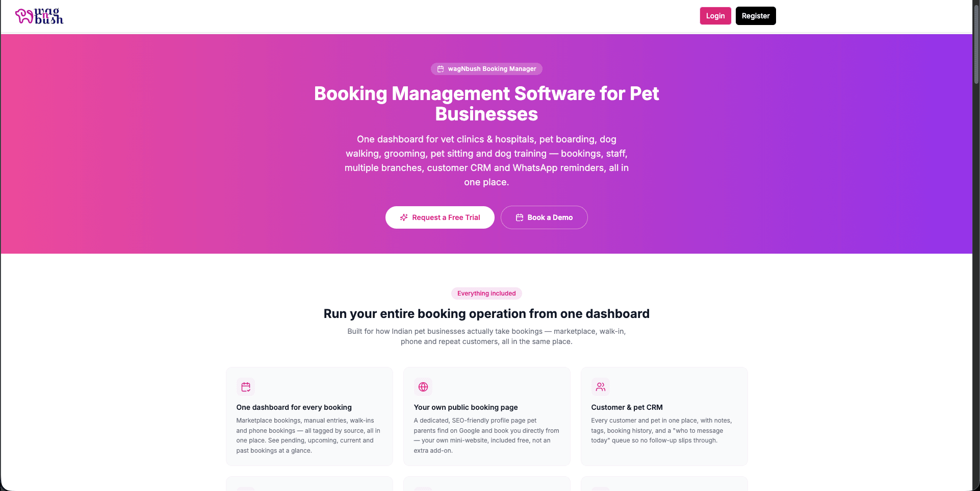Click the wagNbush Booking Manager badge text
The height and width of the screenshot is (491, 980).
pyautogui.click(x=492, y=69)
